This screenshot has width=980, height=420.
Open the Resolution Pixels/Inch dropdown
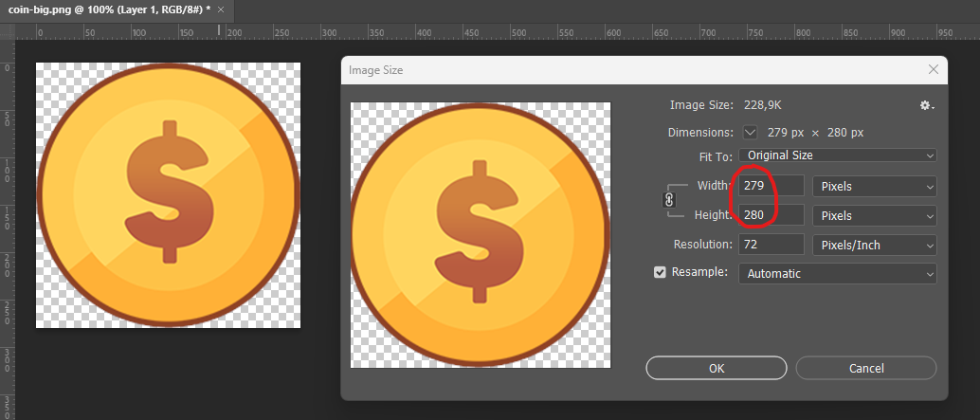tap(874, 246)
